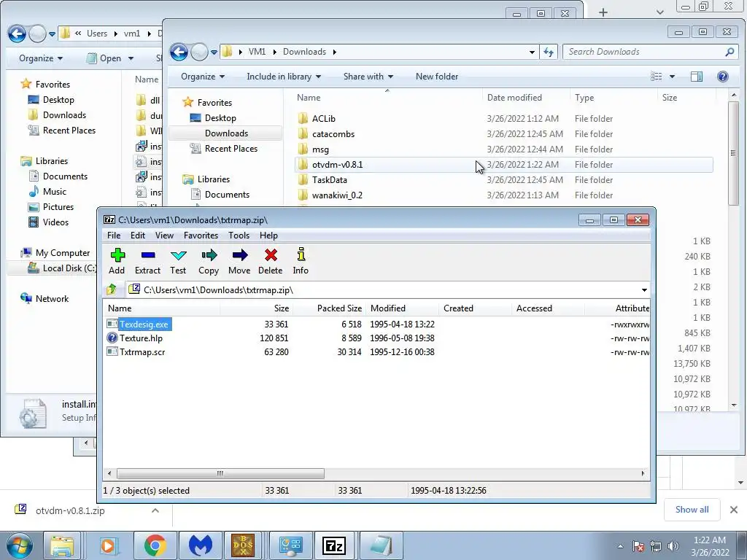
Task: Select the wanakiwi_0.2 folder
Action: (x=337, y=195)
